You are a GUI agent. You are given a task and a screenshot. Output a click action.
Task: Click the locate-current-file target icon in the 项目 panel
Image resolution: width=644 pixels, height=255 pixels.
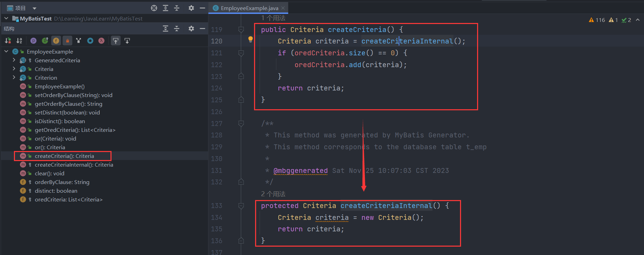click(154, 8)
